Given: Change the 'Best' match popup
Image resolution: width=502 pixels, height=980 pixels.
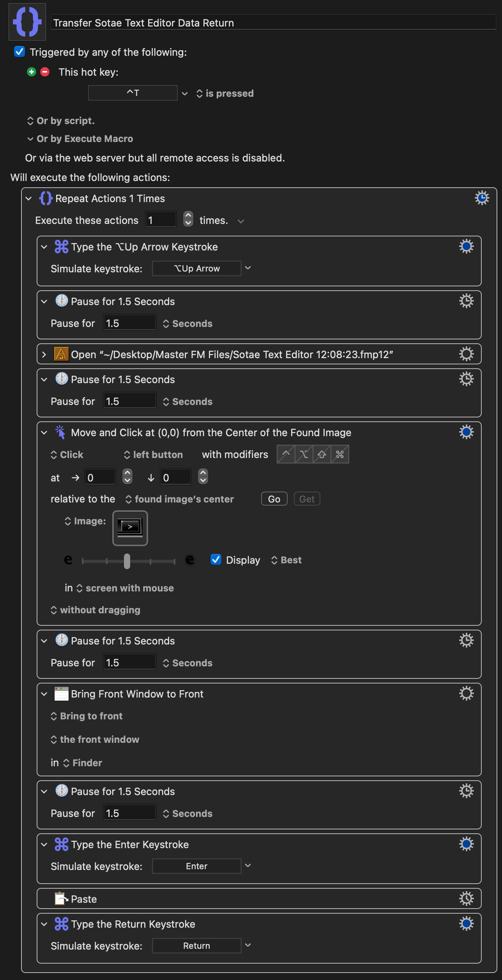Looking at the screenshot, I should (286, 560).
